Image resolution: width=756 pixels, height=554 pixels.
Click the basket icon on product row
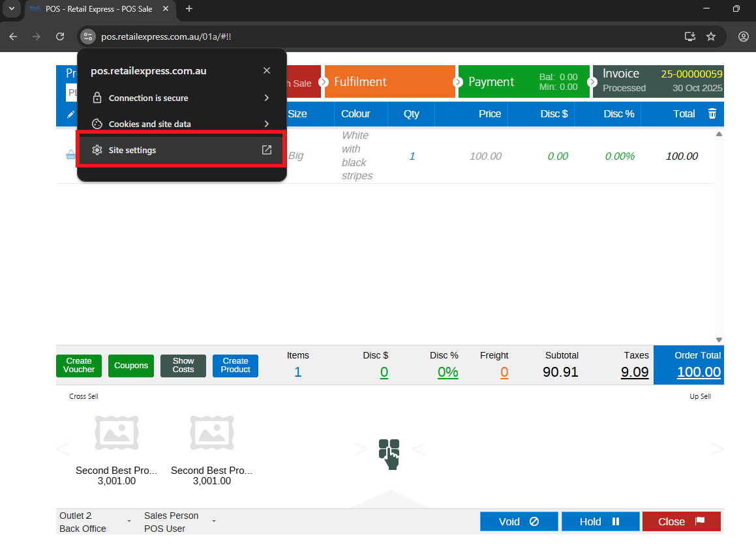[x=70, y=154]
